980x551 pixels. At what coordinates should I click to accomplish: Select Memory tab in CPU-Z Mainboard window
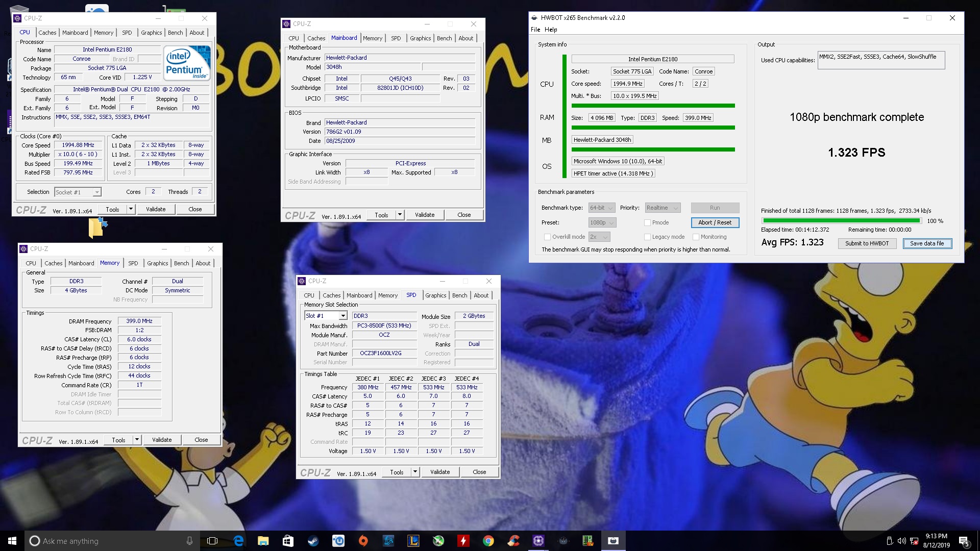(x=373, y=38)
